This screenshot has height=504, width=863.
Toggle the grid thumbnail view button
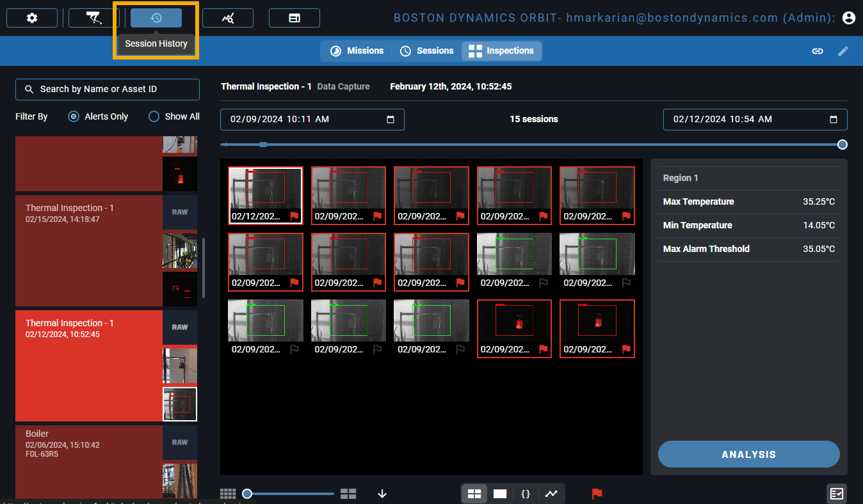[x=474, y=494]
